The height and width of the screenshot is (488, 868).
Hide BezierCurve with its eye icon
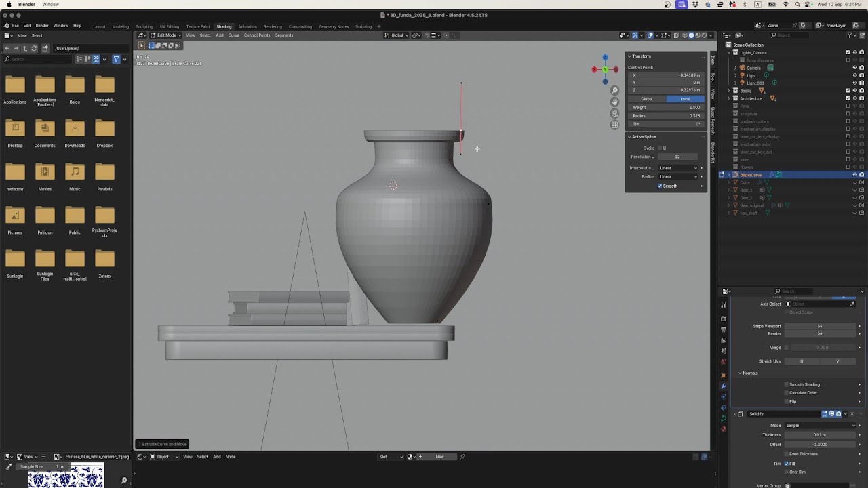[x=854, y=175]
